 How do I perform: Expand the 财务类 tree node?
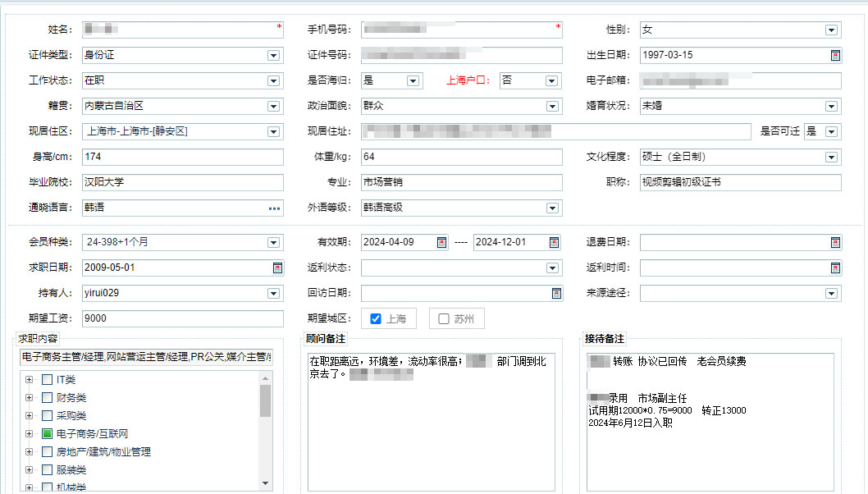point(29,398)
